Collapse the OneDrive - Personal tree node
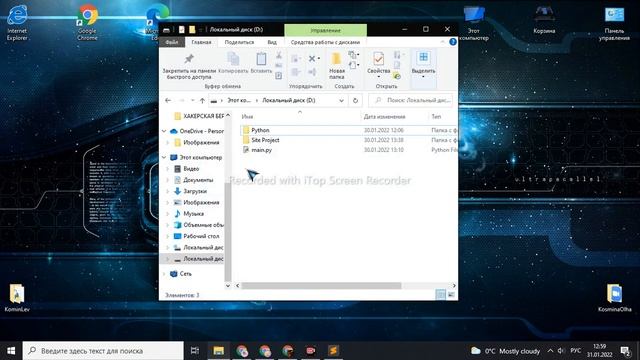This screenshot has height=360, width=640. [x=164, y=131]
